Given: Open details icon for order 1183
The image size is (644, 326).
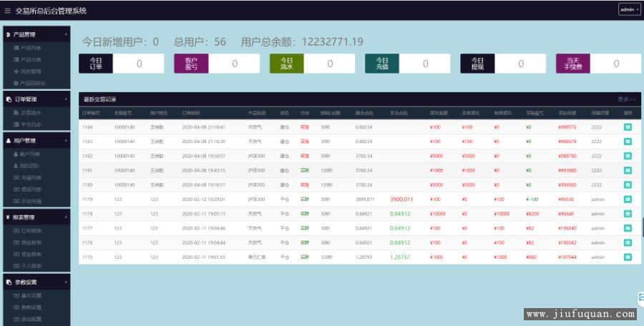Looking at the screenshot, I should [628, 142].
